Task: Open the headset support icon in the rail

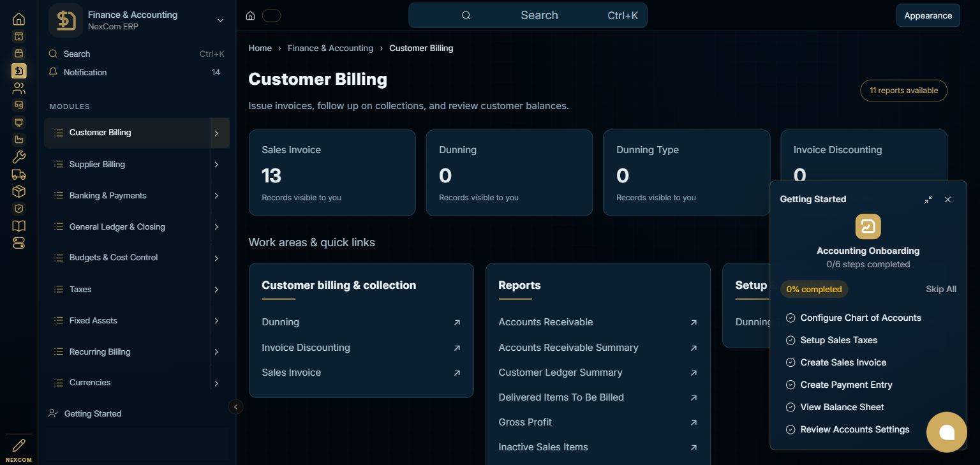Action: coord(19,105)
